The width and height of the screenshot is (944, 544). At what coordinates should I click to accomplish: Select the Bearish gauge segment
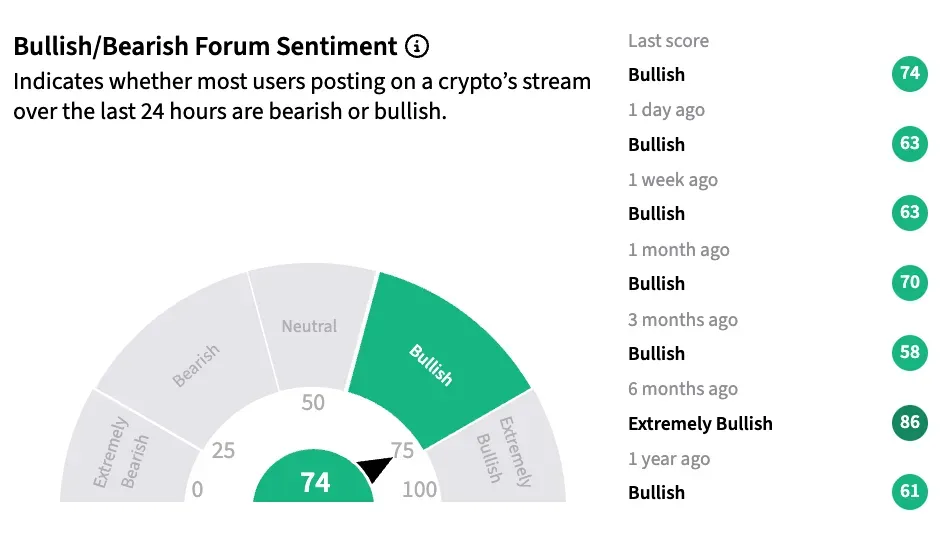tap(190, 361)
